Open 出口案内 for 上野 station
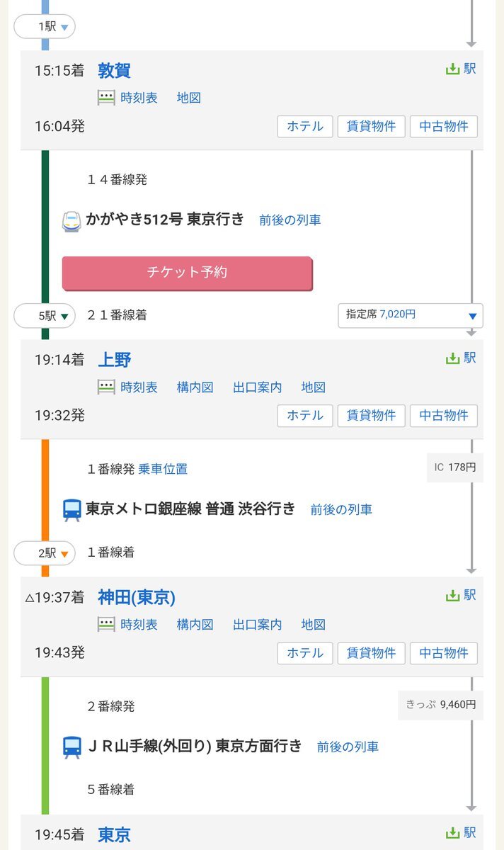The width and height of the screenshot is (504, 850). pyautogui.click(x=258, y=387)
